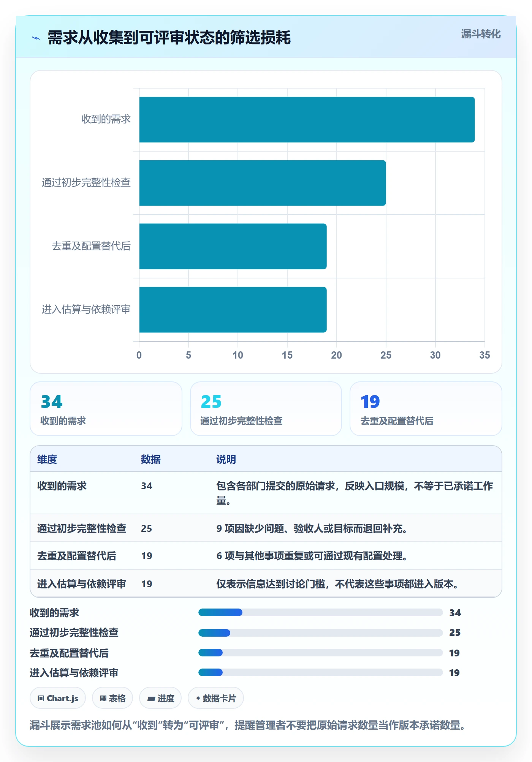Click the 数据 column header
The height and width of the screenshot is (762, 532).
tap(151, 459)
